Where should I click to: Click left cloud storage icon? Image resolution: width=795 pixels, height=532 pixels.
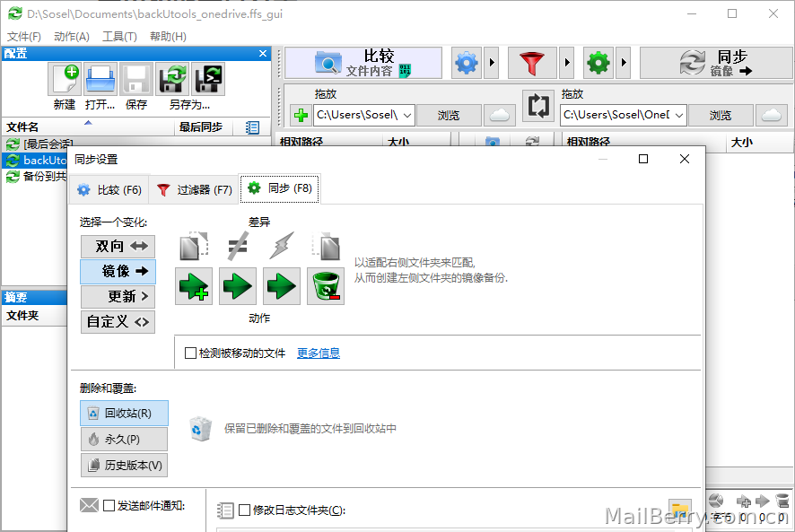click(x=500, y=115)
